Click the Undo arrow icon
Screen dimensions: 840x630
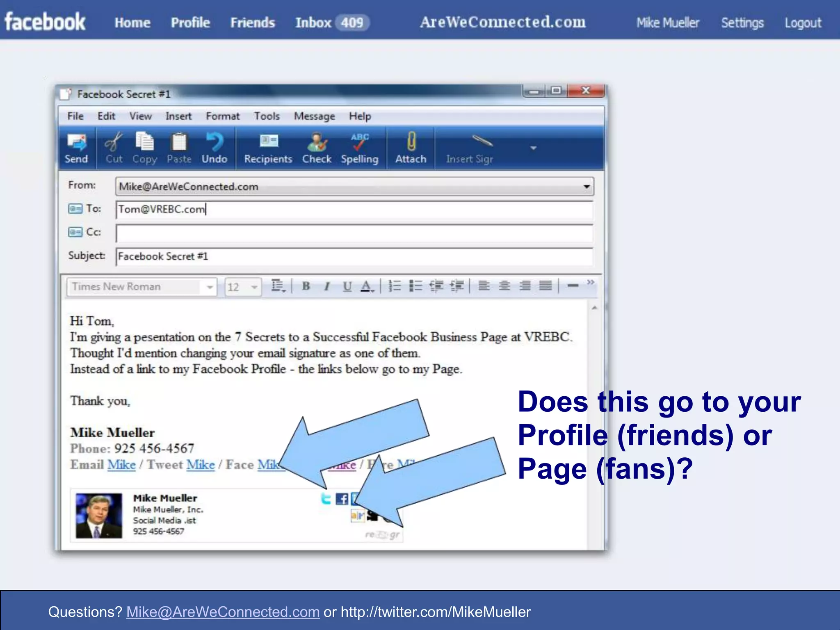click(214, 142)
